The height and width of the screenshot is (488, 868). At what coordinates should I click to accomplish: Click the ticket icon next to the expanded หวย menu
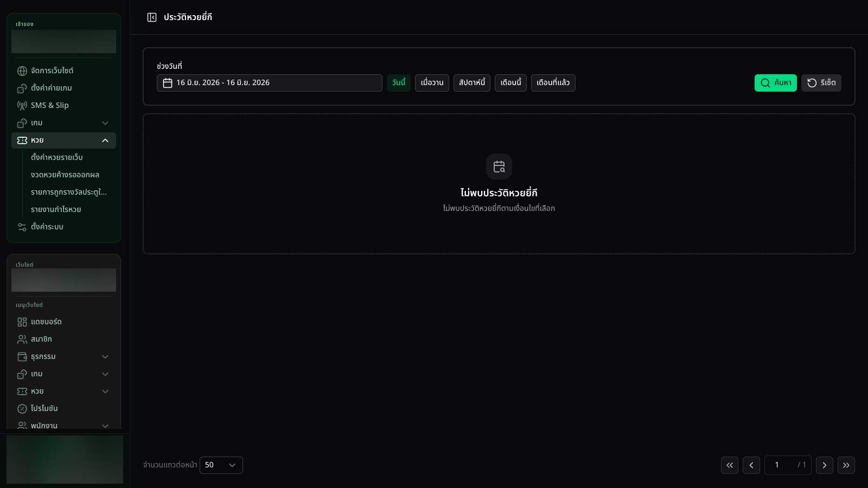[x=22, y=140]
